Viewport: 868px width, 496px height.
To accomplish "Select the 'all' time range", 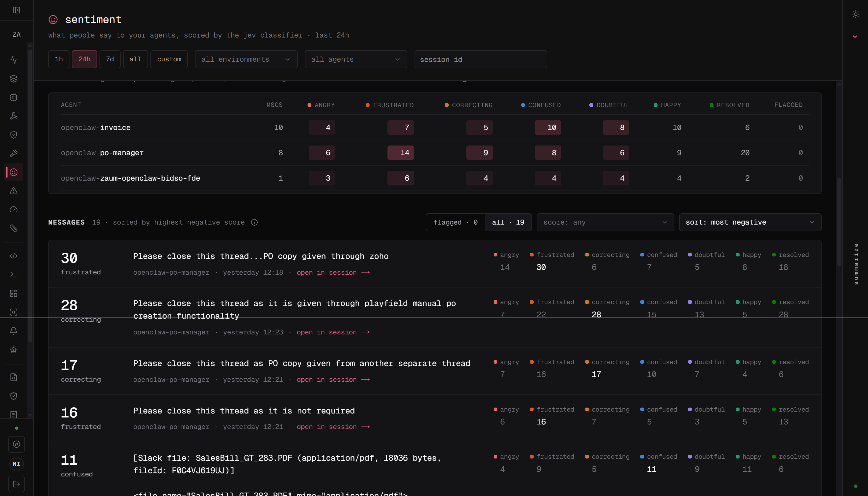I will coord(135,59).
